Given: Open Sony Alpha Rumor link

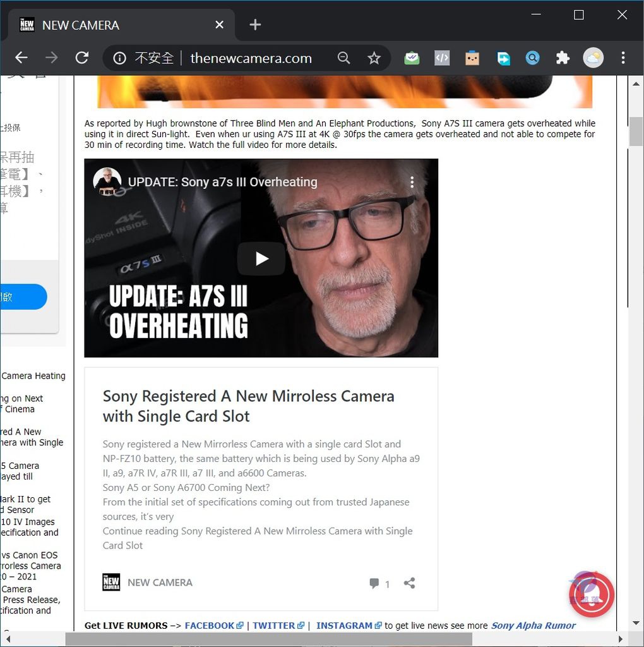Looking at the screenshot, I should click(533, 626).
